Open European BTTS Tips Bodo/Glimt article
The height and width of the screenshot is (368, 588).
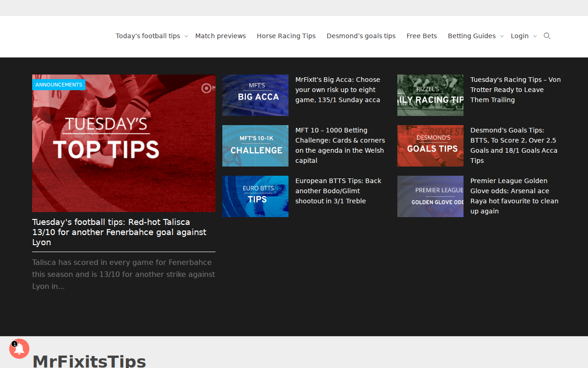[x=338, y=191]
